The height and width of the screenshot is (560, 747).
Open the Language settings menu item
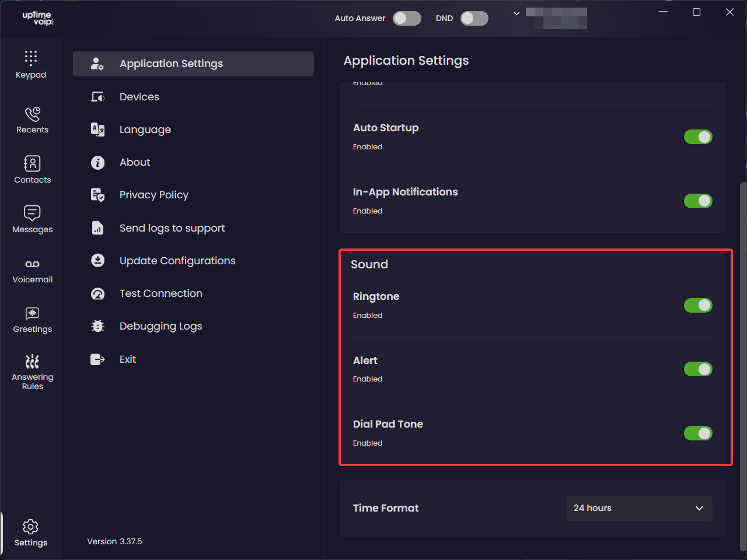click(x=145, y=129)
